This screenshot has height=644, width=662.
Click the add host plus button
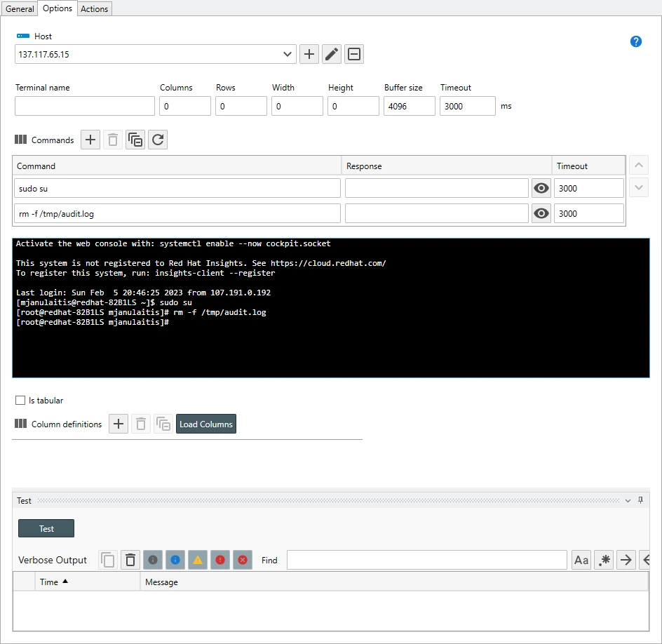pos(309,54)
